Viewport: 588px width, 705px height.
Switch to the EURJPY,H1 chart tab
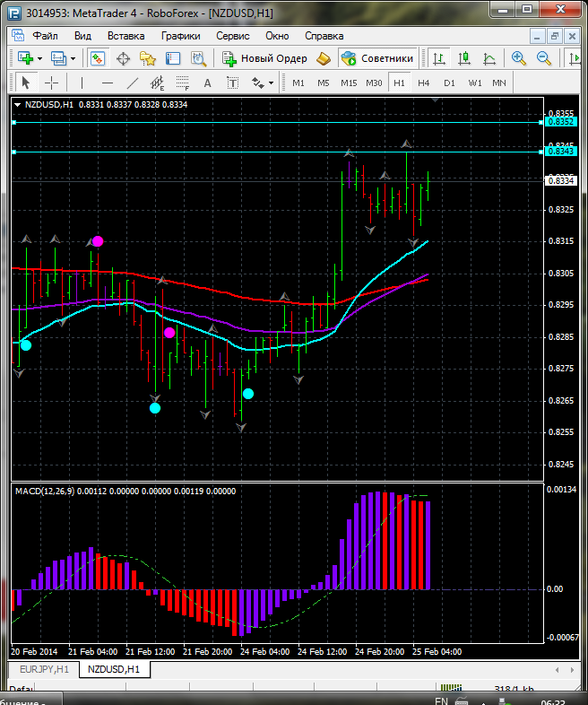coord(44,669)
